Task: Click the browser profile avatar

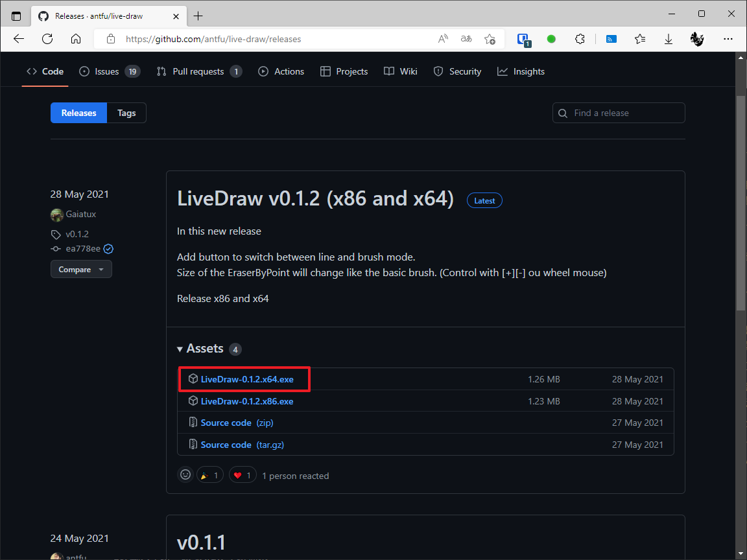Action: [697, 39]
